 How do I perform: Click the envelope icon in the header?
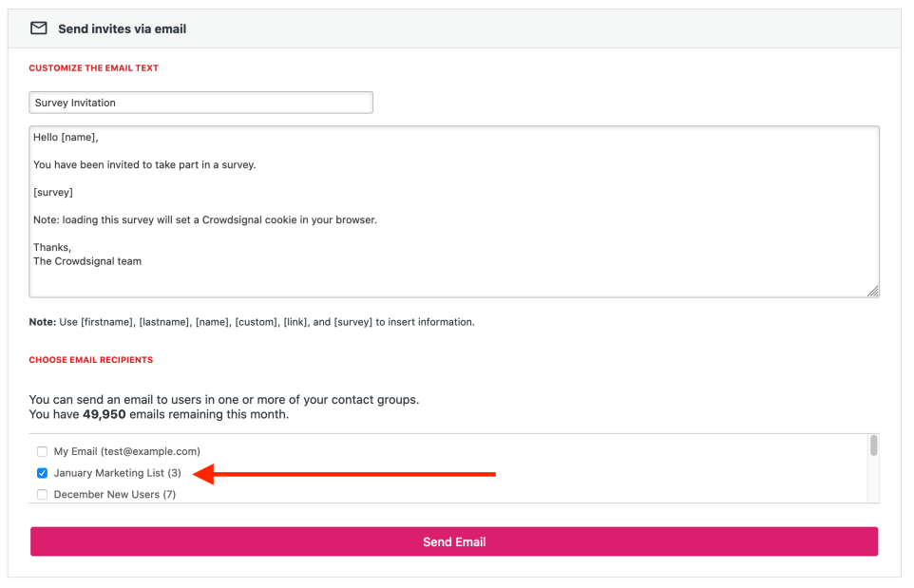click(39, 28)
